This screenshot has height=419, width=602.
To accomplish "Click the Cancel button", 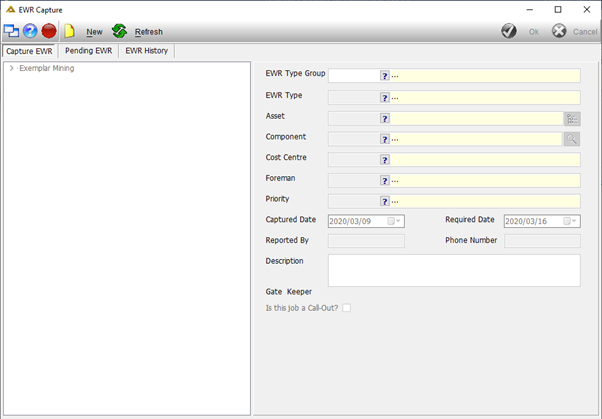I will point(574,31).
